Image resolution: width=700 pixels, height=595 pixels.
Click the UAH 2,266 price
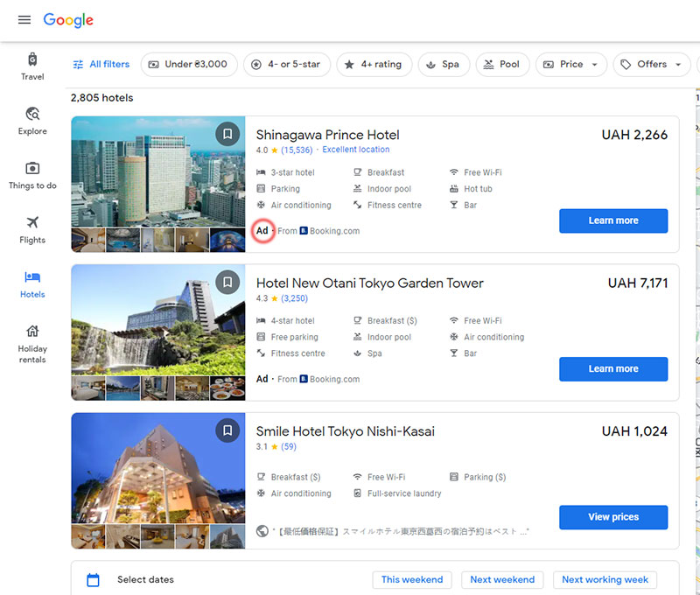[634, 135]
